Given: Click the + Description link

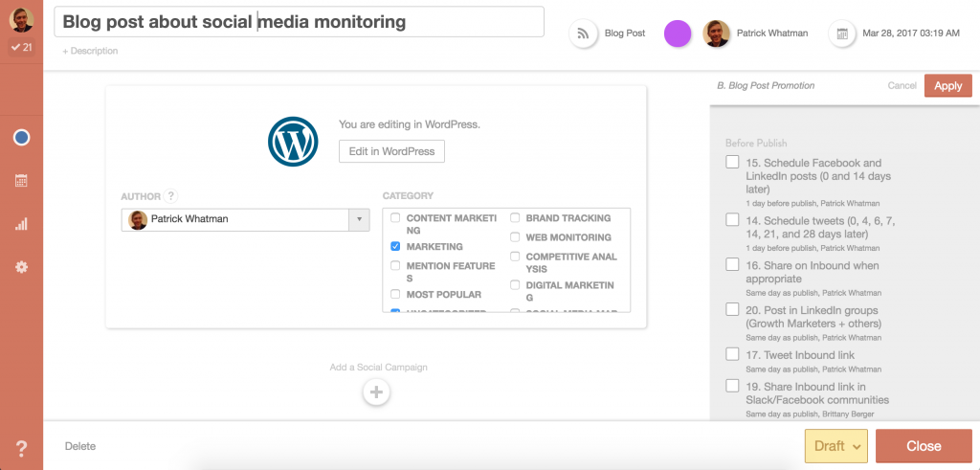Looking at the screenshot, I should pos(90,51).
